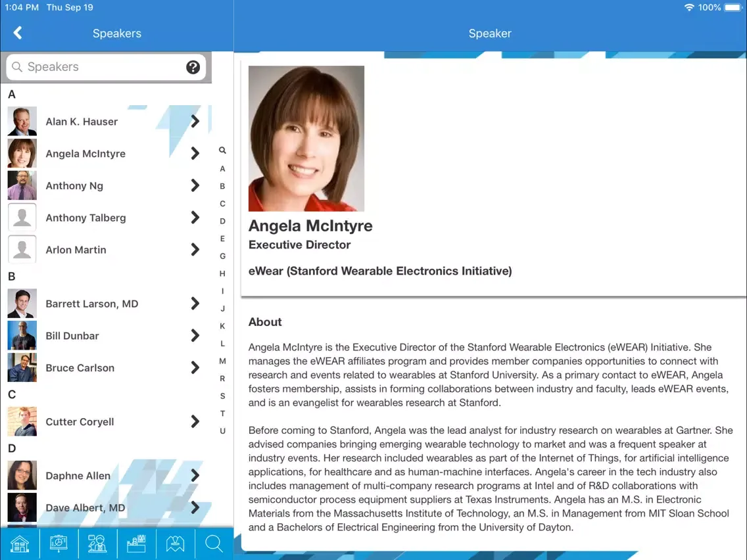Click the Executive Director title
The width and height of the screenshot is (747, 560).
pyautogui.click(x=299, y=245)
